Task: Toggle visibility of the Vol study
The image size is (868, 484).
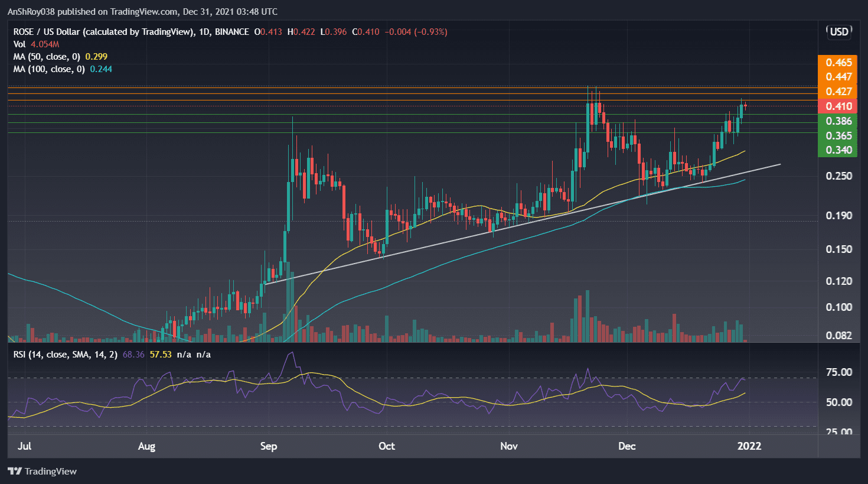Action: [19, 44]
